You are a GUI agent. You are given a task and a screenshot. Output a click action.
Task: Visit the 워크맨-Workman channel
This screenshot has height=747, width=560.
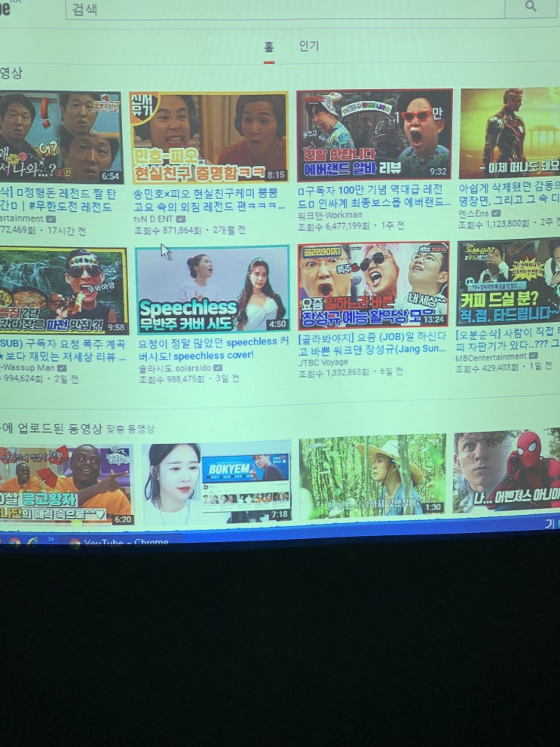click(x=329, y=215)
